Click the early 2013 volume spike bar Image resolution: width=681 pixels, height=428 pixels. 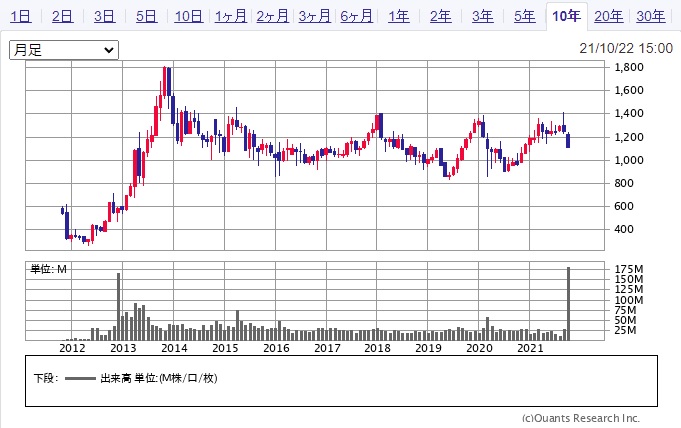click(119, 307)
